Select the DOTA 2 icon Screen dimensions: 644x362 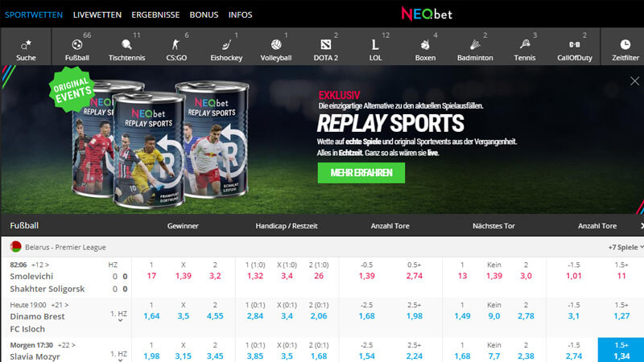(326, 47)
